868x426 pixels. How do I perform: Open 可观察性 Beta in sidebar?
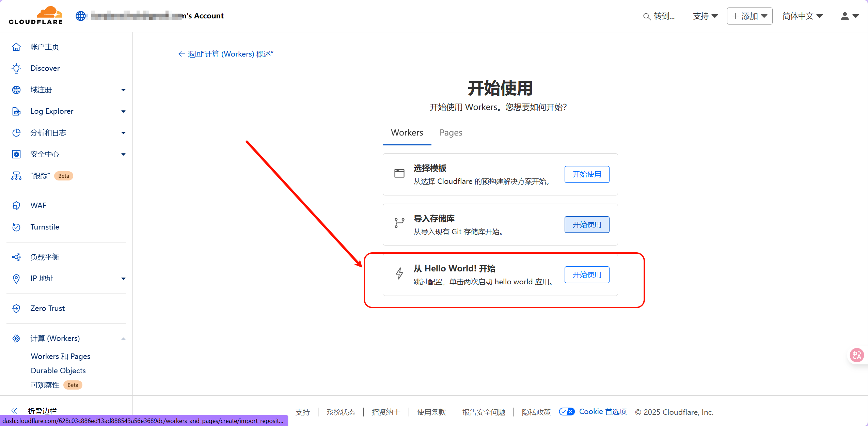coord(56,385)
